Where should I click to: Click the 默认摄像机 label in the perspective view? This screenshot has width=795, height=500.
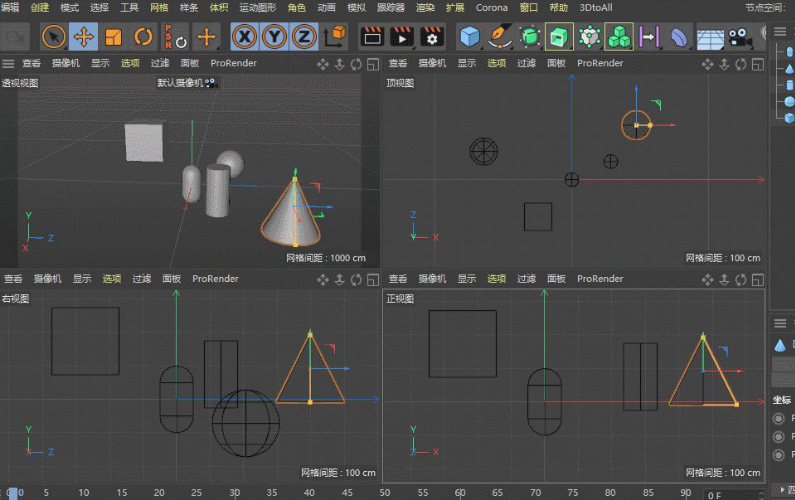pyautogui.click(x=180, y=83)
